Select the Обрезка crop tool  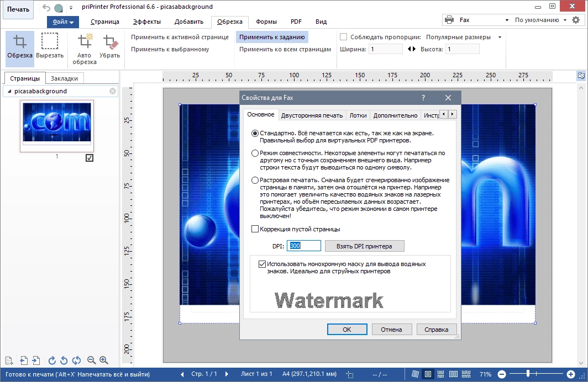click(x=20, y=49)
